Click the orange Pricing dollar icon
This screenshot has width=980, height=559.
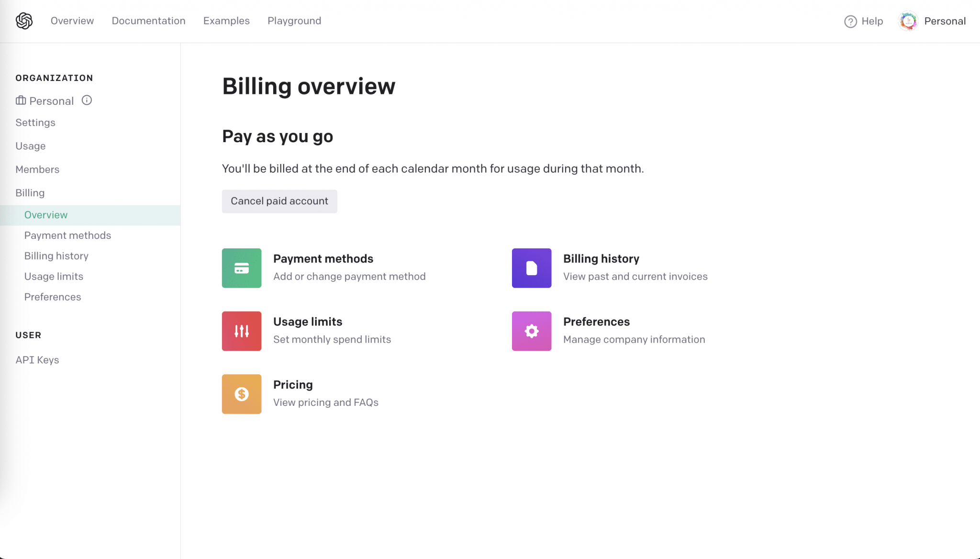[x=242, y=394]
